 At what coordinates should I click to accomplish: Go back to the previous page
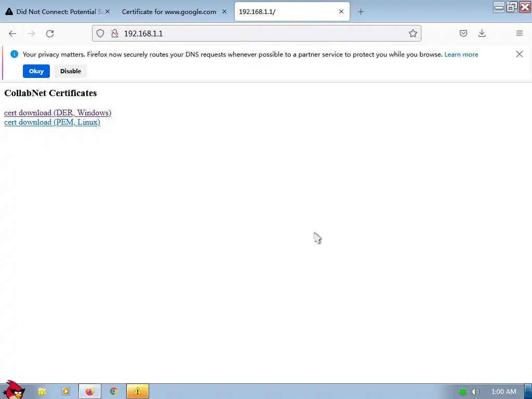click(x=12, y=34)
